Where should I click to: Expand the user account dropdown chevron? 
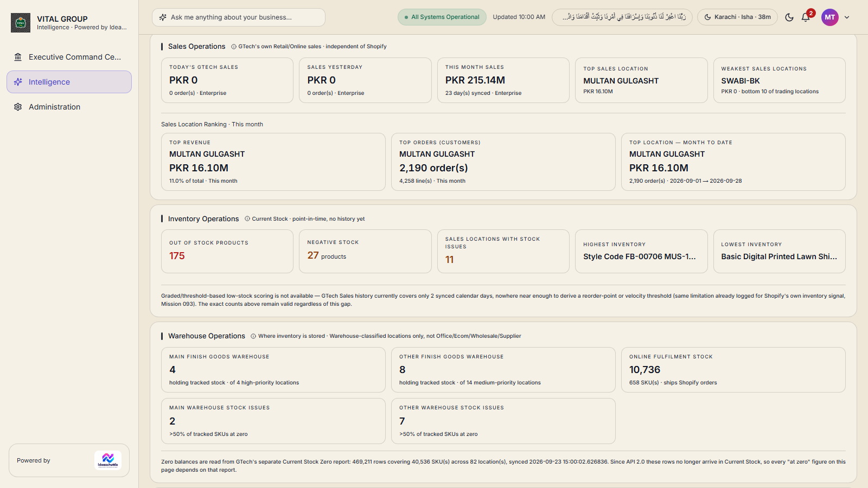pyautogui.click(x=847, y=17)
